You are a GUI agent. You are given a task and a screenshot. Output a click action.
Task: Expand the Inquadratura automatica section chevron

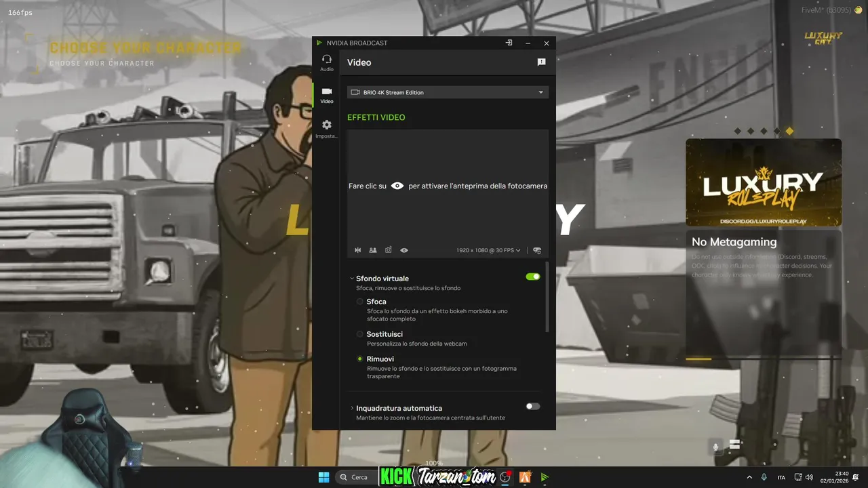(x=352, y=408)
